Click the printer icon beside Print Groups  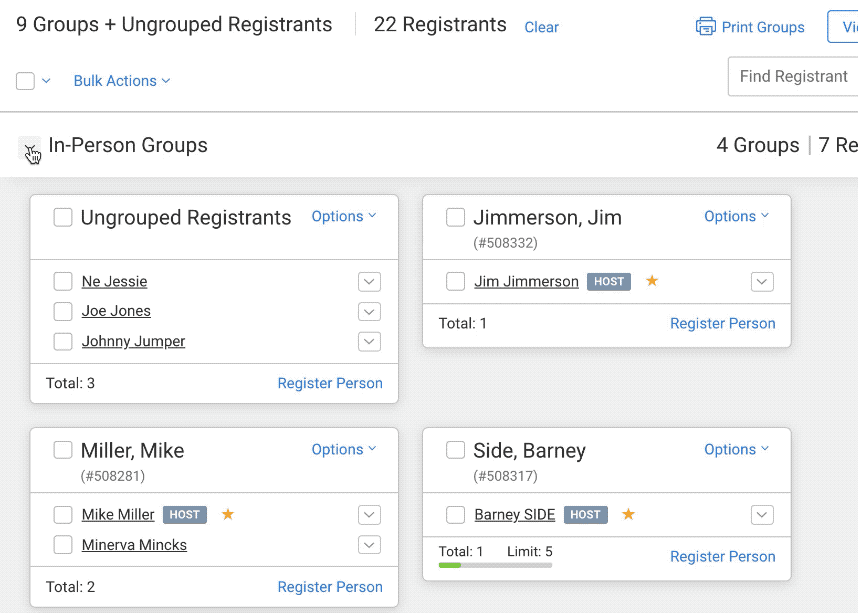(x=705, y=26)
